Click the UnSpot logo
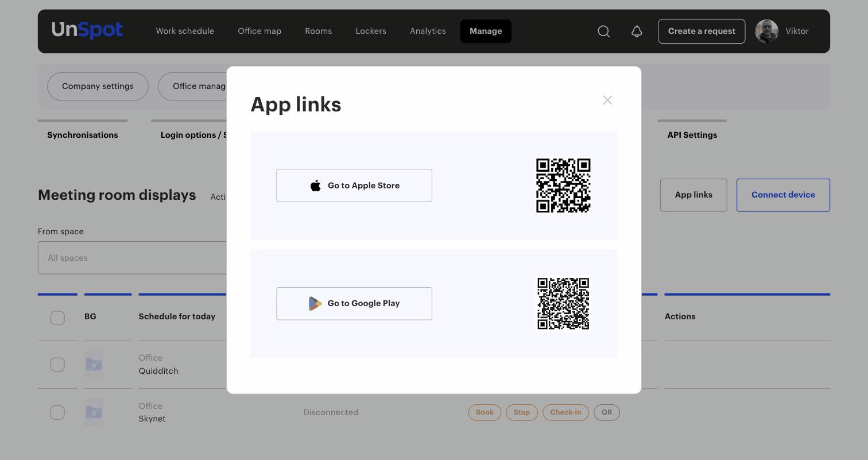 (x=87, y=30)
